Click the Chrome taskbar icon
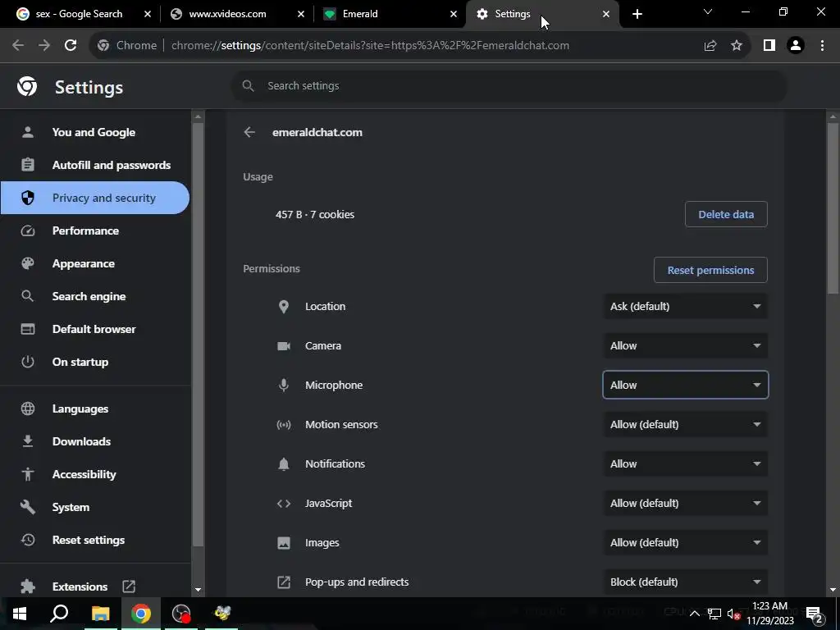840x630 pixels. pos(141,614)
